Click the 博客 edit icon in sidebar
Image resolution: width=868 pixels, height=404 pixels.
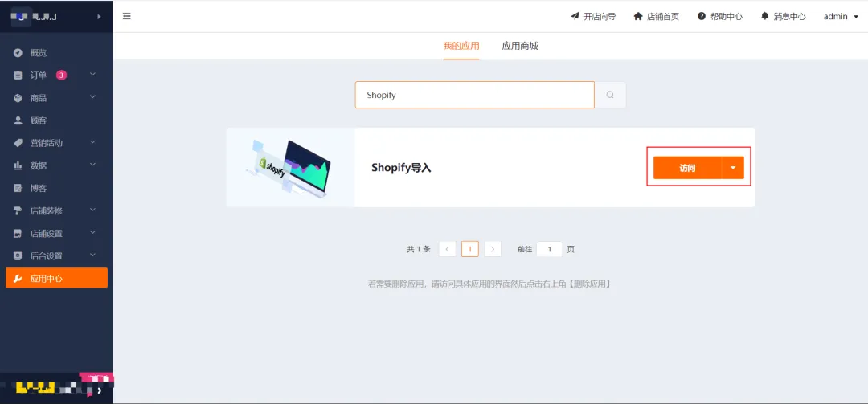click(18, 188)
